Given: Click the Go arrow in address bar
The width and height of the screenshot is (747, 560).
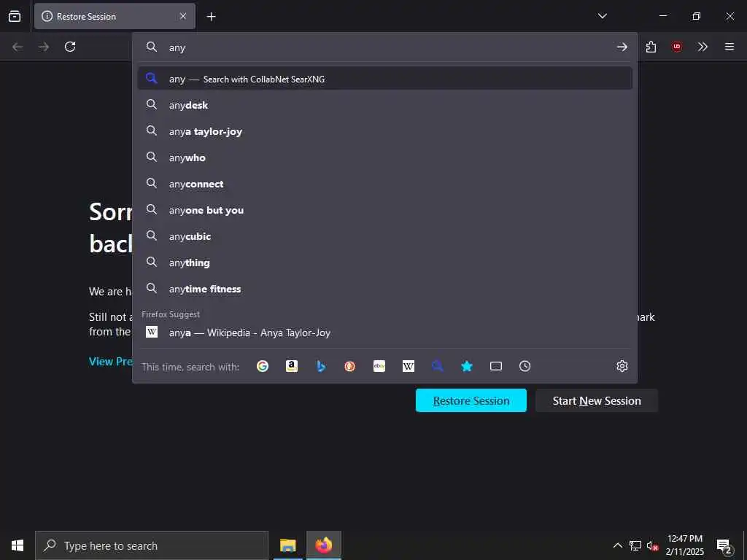Looking at the screenshot, I should [x=622, y=47].
